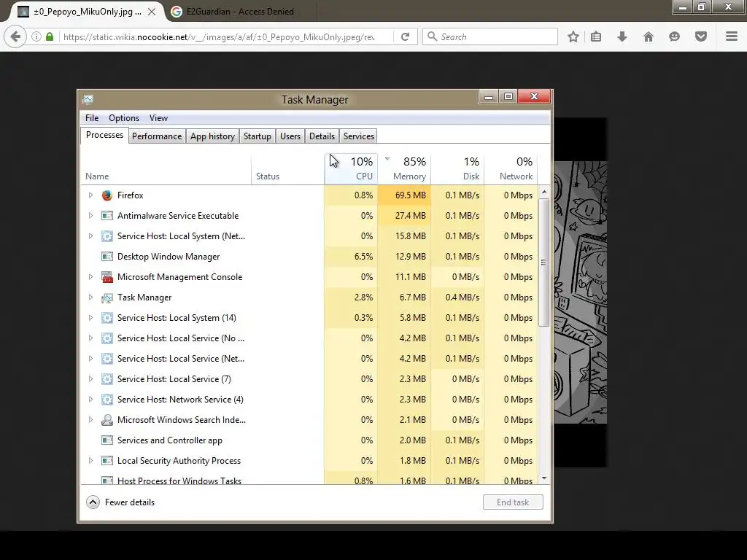747x560 pixels.
Task: Click the green padlock security icon
Action: coord(50,36)
